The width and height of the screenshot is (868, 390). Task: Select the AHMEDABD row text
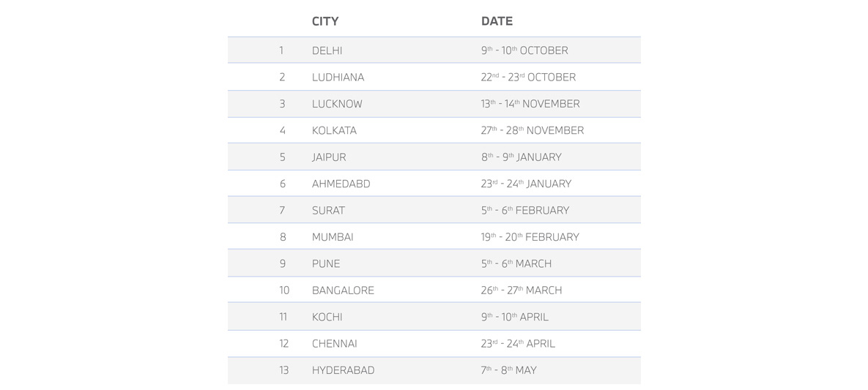tap(341, 184)
